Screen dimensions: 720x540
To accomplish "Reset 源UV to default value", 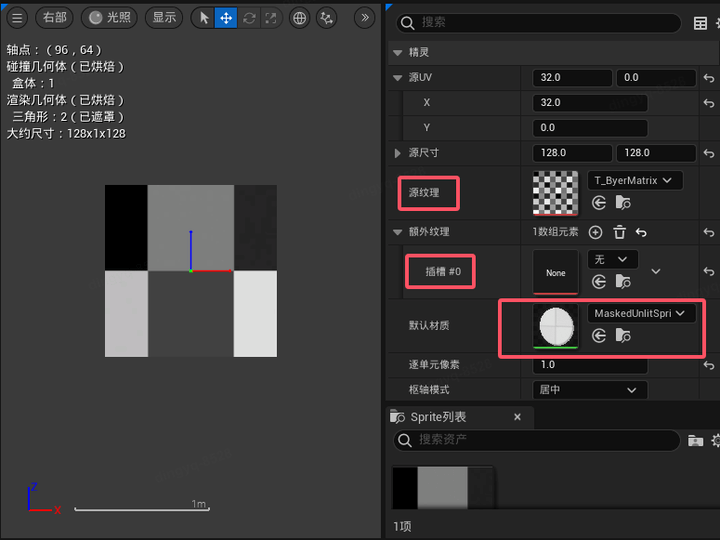I will tap(709, 78).
